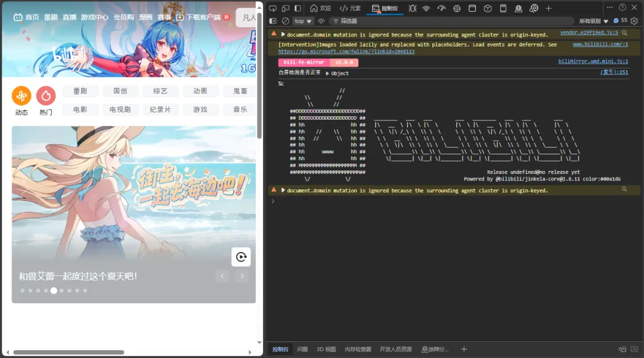The image size is (644, 358).
Task: Select the 综艺 category button
Action: click(160, 91)
